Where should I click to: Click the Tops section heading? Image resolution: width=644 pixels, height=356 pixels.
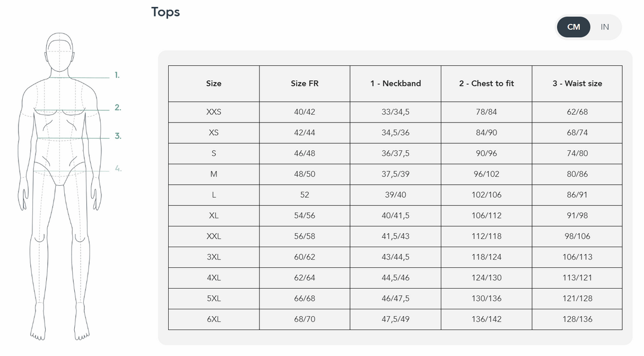(x=166, y=12)
